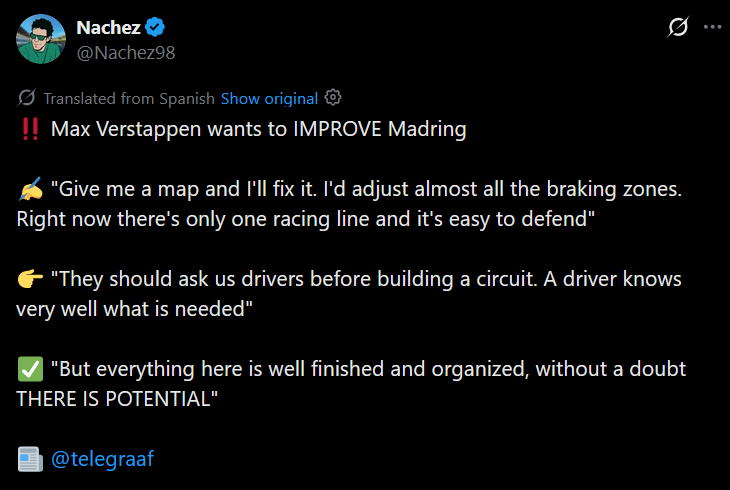Viewport: 730px width, 490px height.
Task: Click the Translated from Spanish label
Action: (129, 99)
